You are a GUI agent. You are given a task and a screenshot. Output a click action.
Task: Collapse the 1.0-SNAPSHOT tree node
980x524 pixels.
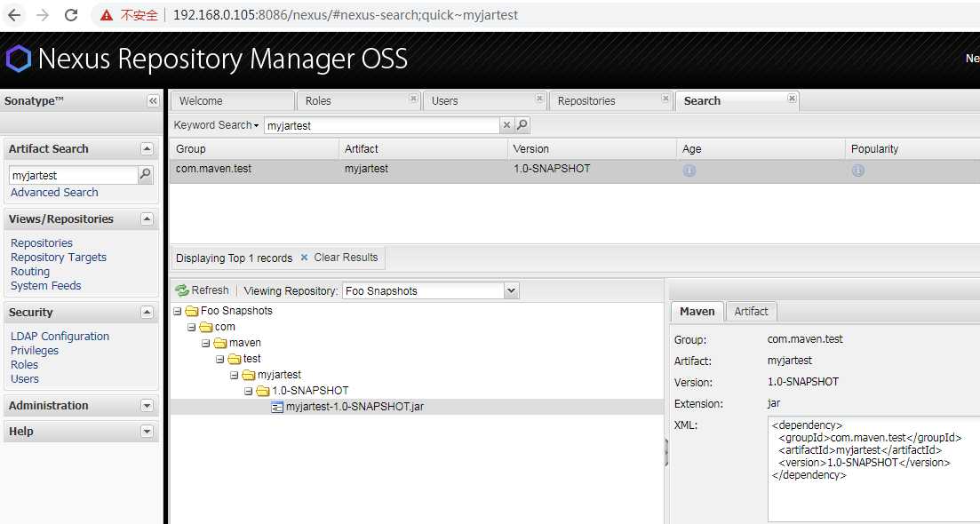248,391
